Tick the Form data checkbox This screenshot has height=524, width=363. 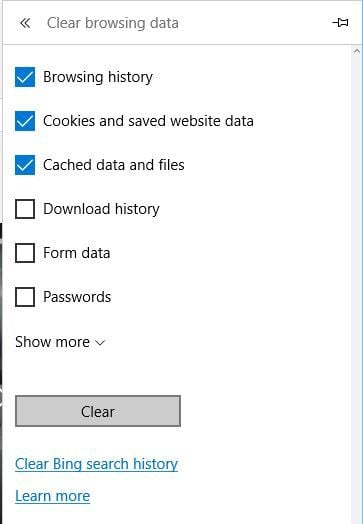25,253
